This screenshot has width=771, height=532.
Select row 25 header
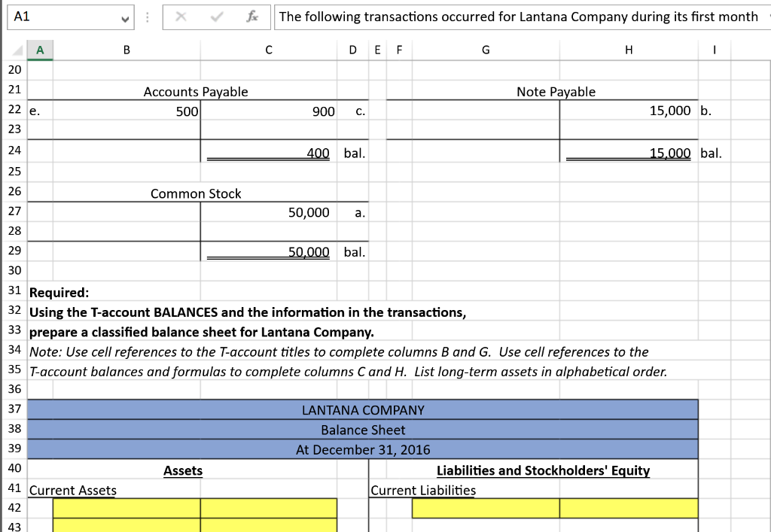(x=15, y=172)
